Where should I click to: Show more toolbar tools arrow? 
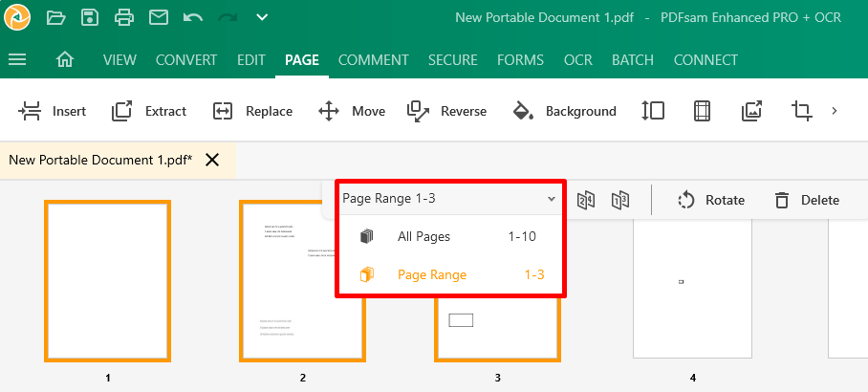point(835,111)
